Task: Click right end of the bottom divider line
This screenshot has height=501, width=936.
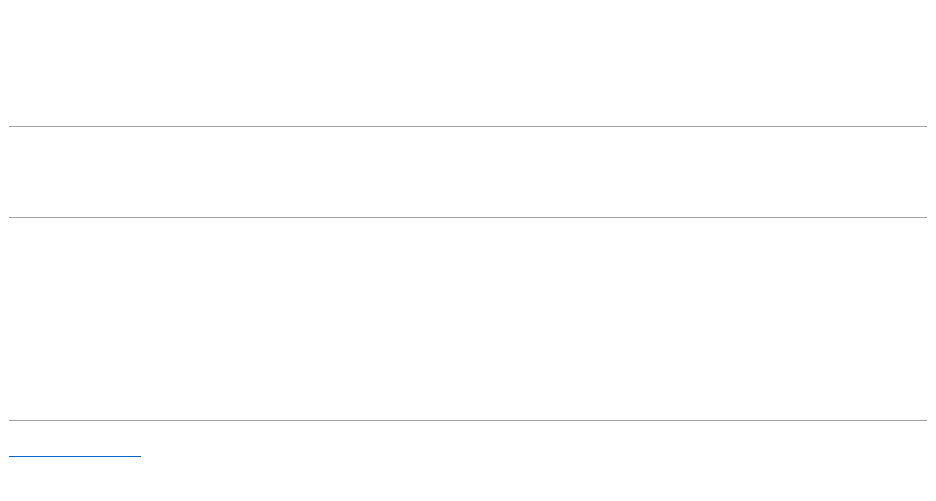Action: coord(924,420)
